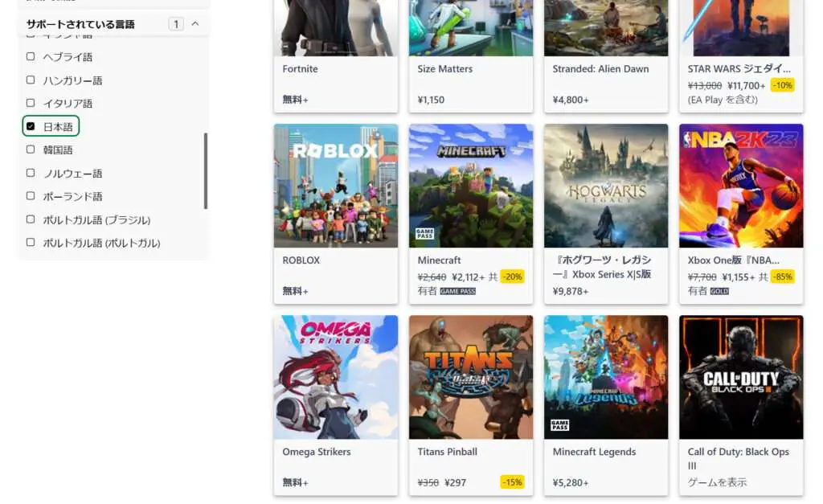Viewport: 823px width, 504px height.
Task: Click the language list scrollbar
Action: tap(206, 170)
